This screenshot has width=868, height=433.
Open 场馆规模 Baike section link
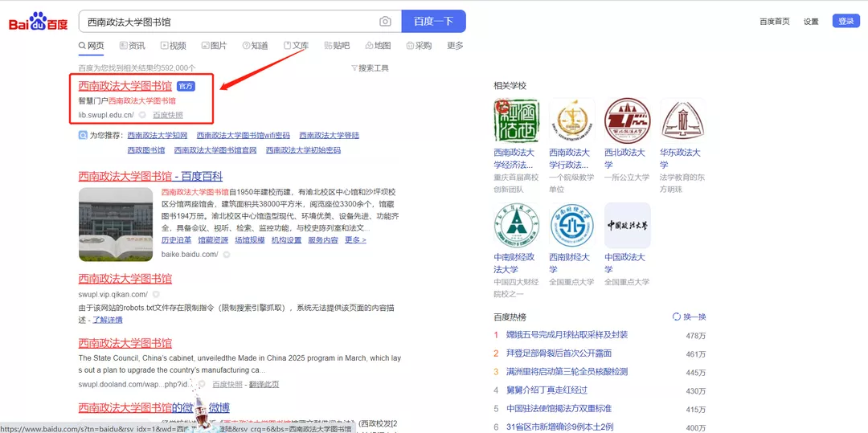click(250, 240)
